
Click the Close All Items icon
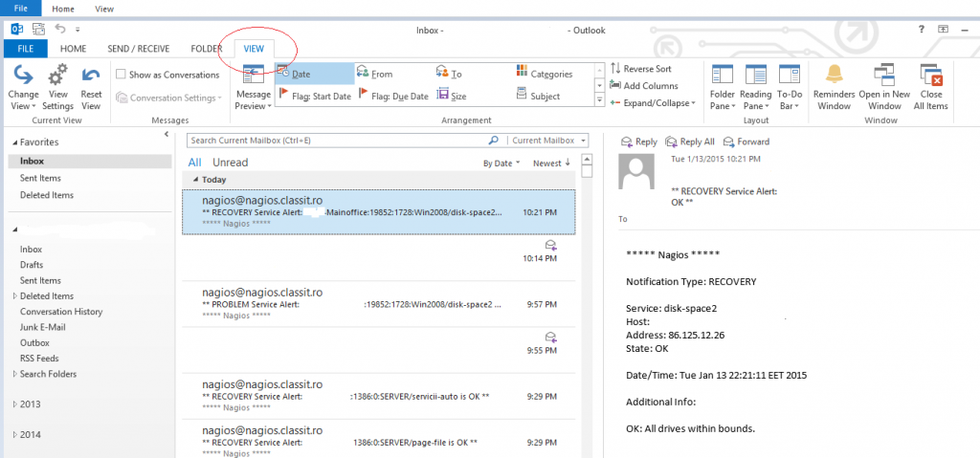tap(930, 76)
